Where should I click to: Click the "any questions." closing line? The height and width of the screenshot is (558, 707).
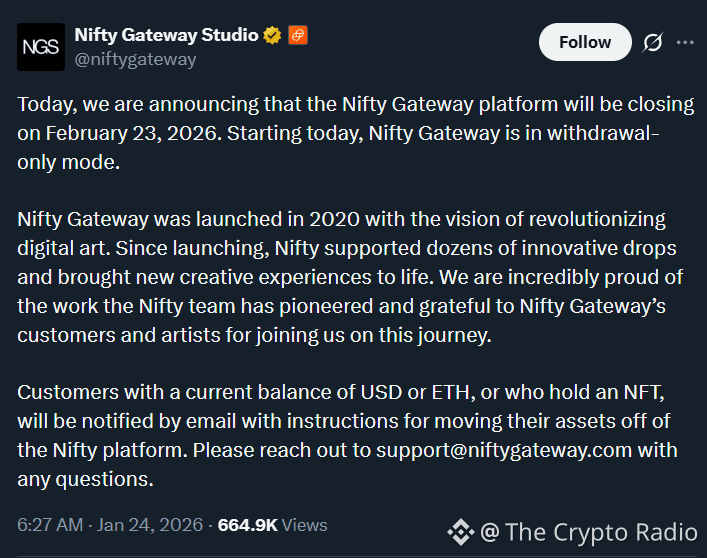tap(85, 479)
